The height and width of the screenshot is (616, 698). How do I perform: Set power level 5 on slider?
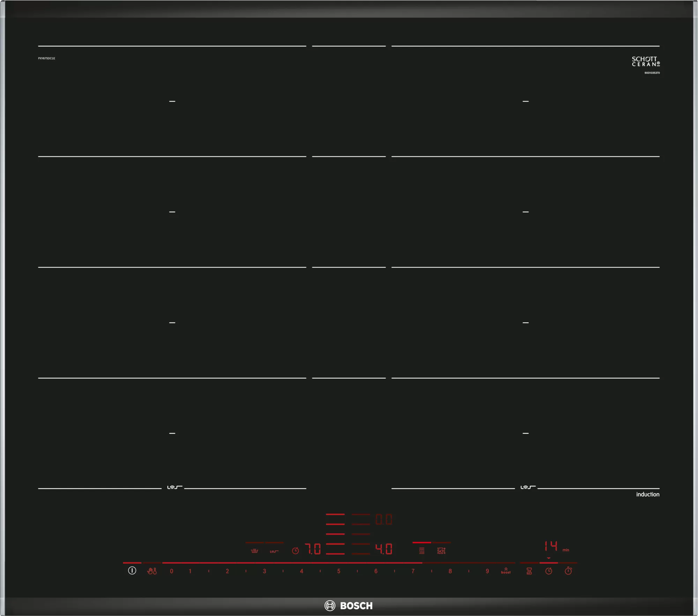(339, 571)
